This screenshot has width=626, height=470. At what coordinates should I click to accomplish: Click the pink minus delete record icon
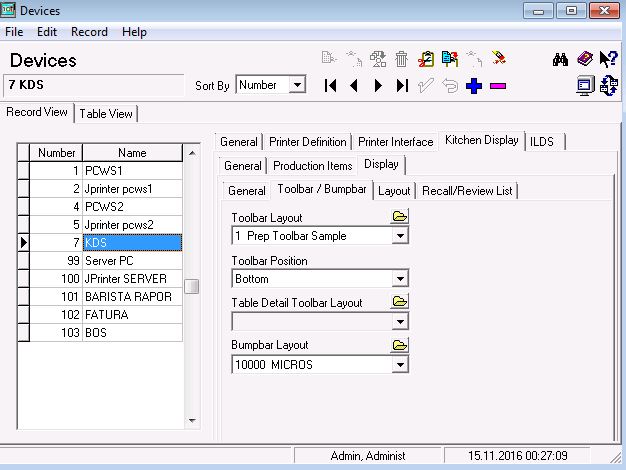[x=498, y=86]
